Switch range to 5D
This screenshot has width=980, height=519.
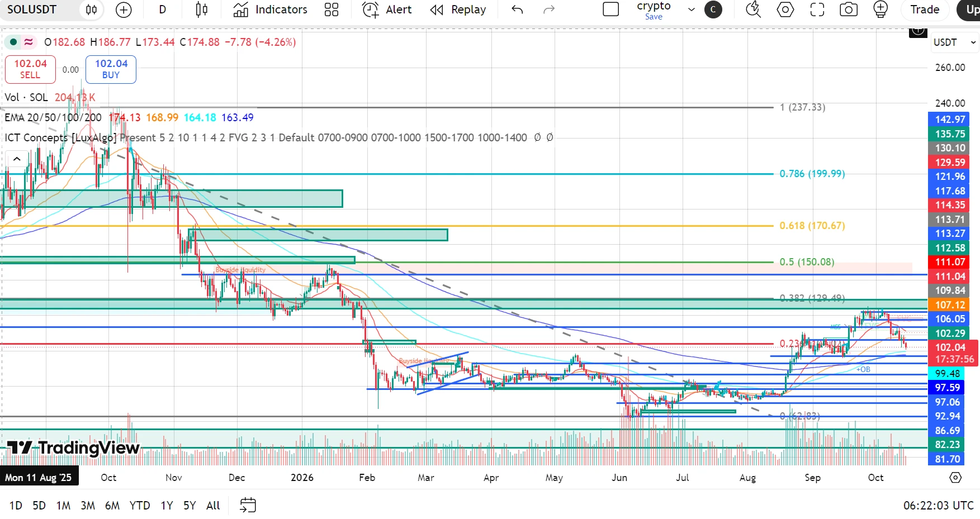pos(39,506)
